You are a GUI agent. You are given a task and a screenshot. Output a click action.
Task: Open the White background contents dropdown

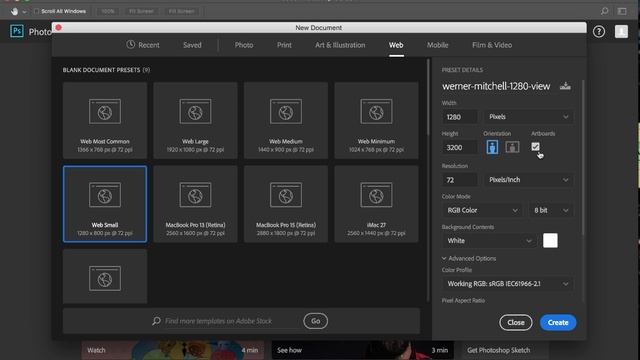489,241
